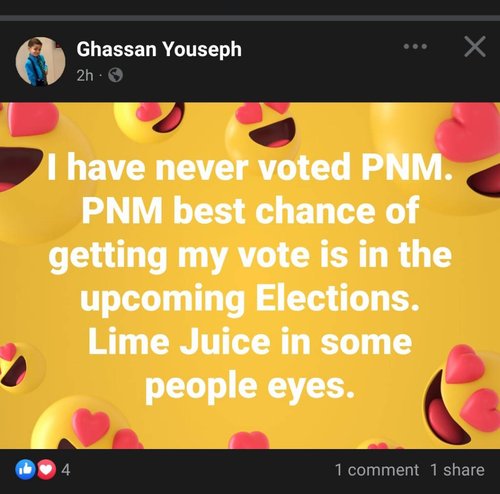Screen dimensions: 500x494
Task: Click heart-eyes emoji above the Like reaction
Action: coord(87,423)
